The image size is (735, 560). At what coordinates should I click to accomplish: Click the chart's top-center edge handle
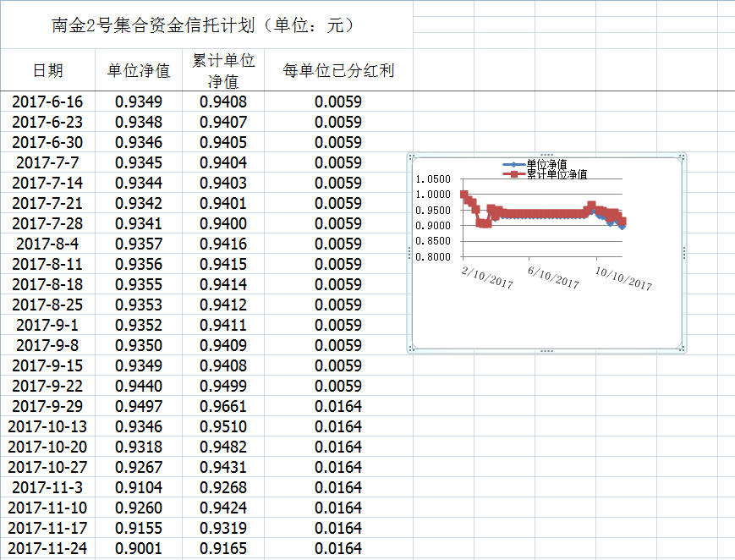546,155
